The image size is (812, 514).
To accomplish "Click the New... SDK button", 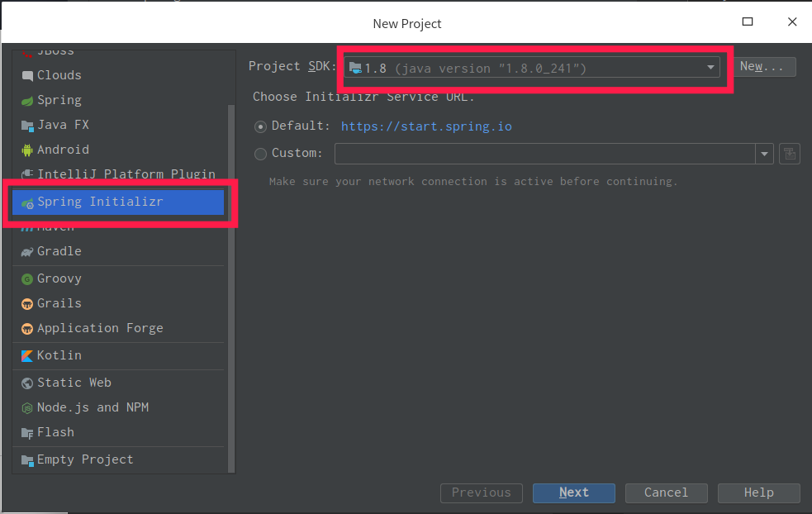I will [764, 67].
